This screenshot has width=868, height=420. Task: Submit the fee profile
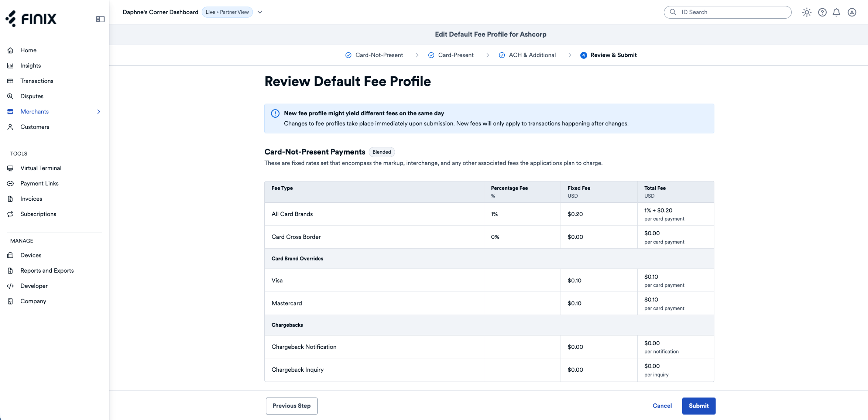point(698,406)
